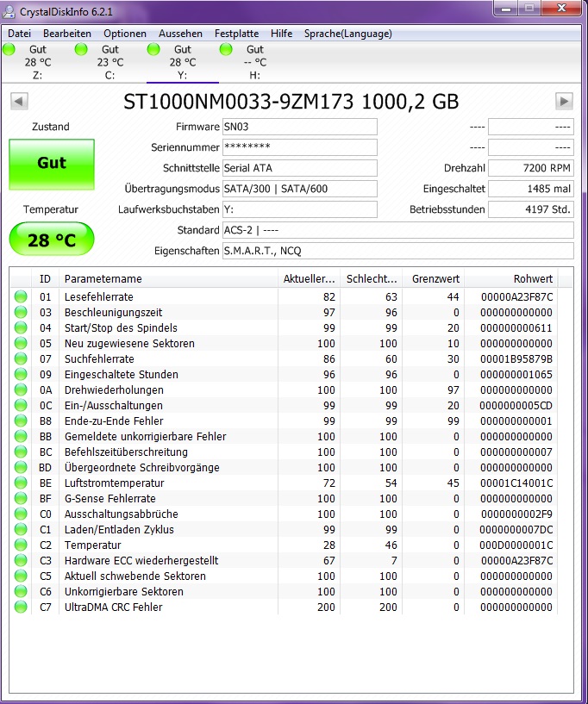Open the Hilfe menu
This screenshot has width=588, height=704.
(x=281, y=34)
